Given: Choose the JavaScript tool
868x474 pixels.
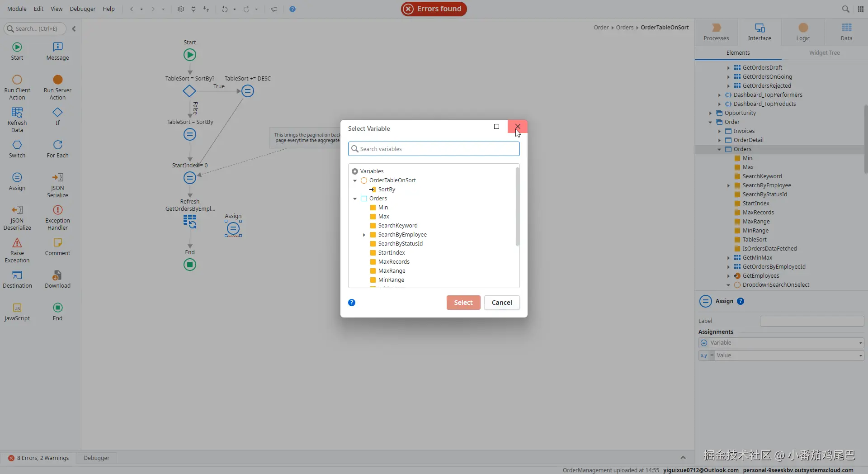Looking at the screenshot, I should (17, 312).
